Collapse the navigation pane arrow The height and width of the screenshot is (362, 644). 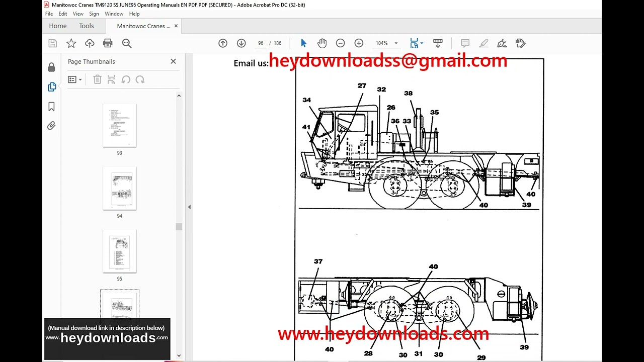tap(189, 207)
